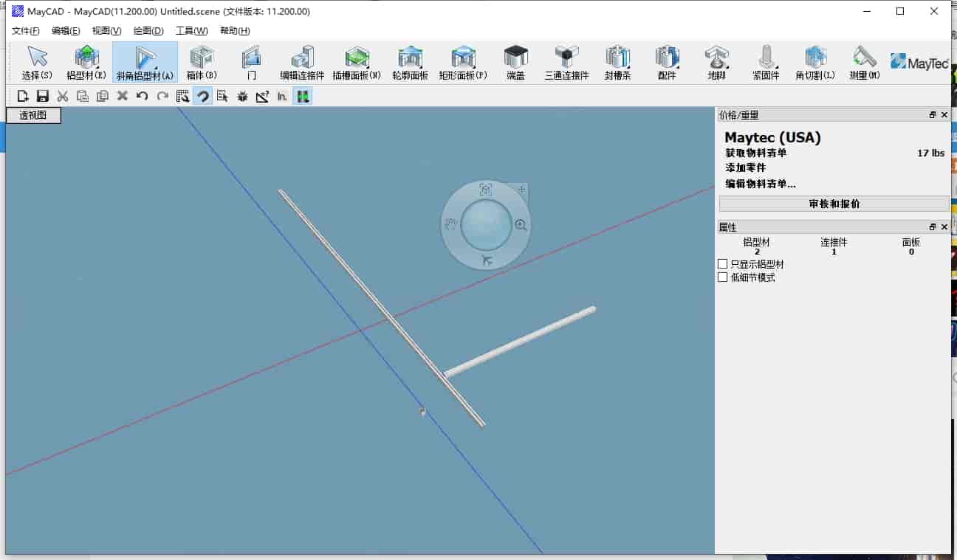Activate the 角切割(L) tool
957x560 pixels.
pos(815,62)
